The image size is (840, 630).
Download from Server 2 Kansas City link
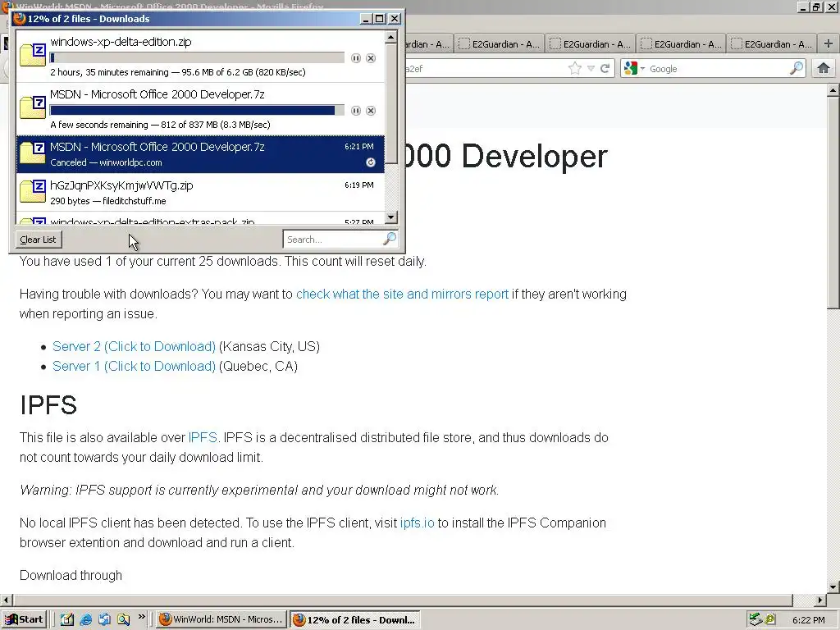pos(134,347)
